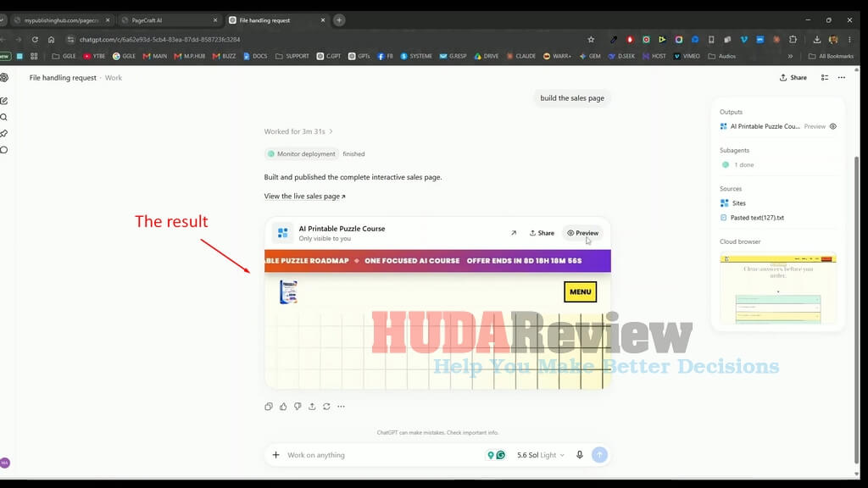Screen dimensions: 868x488
Task: Open the Audios bookmark folder
Action: click(x=722, y=57)
